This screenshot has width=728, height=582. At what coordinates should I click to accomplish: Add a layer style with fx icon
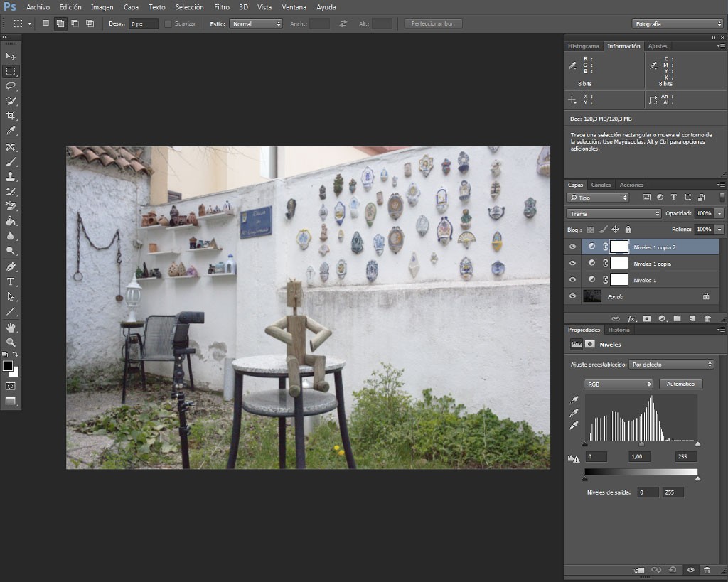coord(631,318)
